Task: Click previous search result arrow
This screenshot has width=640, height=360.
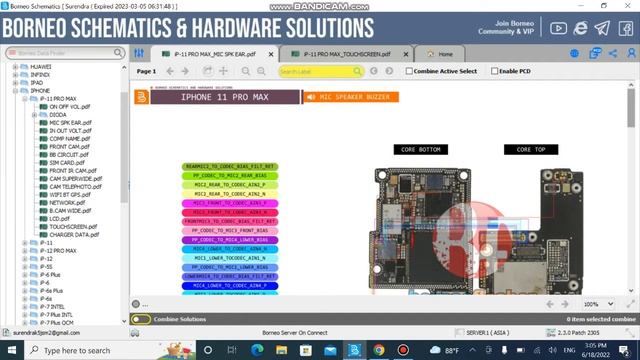Action: click(x=373, y=71)
